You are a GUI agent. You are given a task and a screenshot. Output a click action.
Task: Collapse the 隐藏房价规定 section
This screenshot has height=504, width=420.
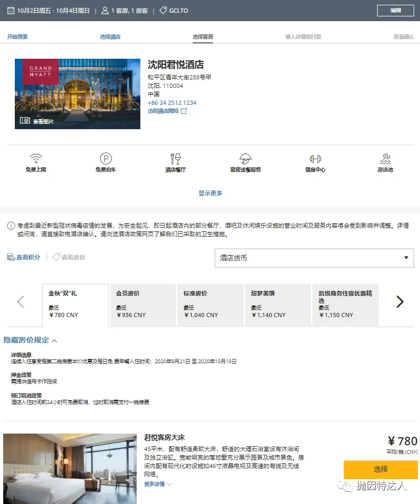30,340
